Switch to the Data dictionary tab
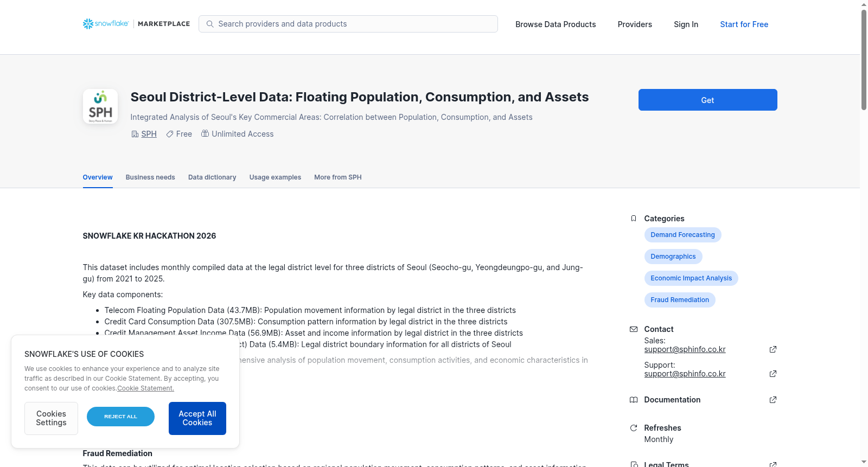Image resolution: width=868 pixels, height=467 pixels. [x=212, y=177]
